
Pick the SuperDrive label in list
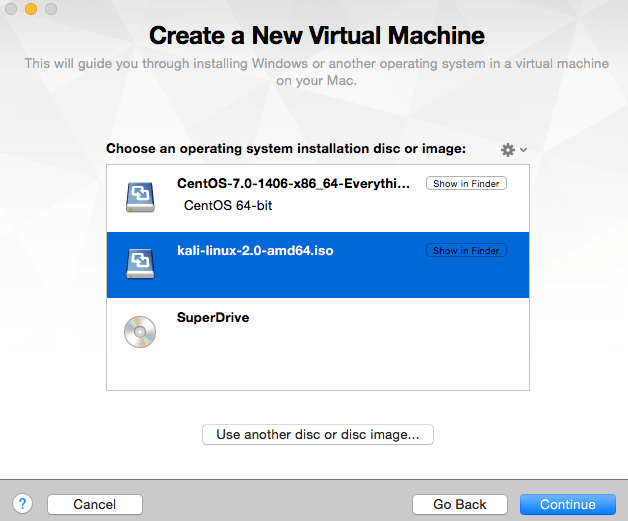click(213, 318)
